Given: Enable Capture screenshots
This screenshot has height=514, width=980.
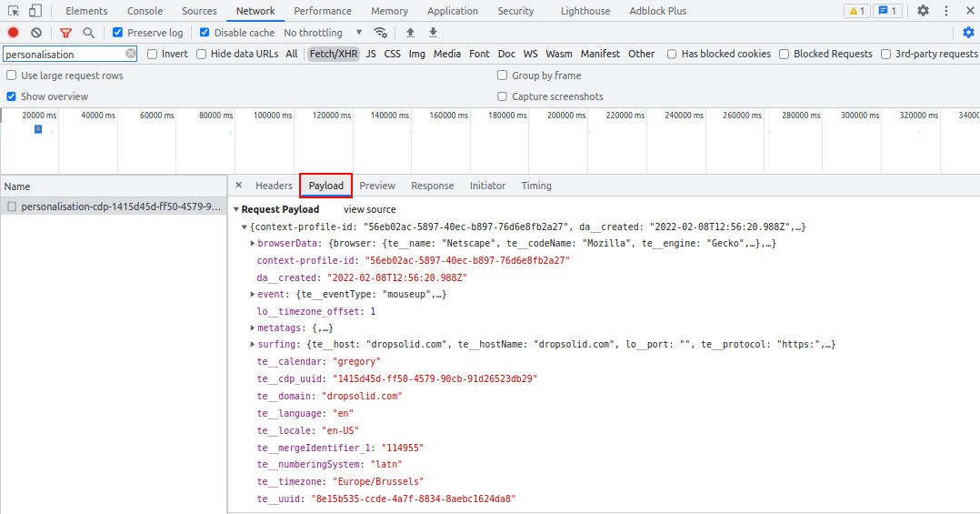Looking at the screenshot, I should pos(502,96).
